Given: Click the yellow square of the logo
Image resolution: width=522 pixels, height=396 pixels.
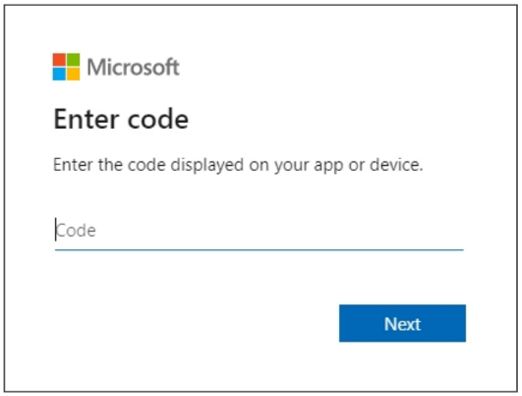Looking at the screenshot, I should point(74,74).
